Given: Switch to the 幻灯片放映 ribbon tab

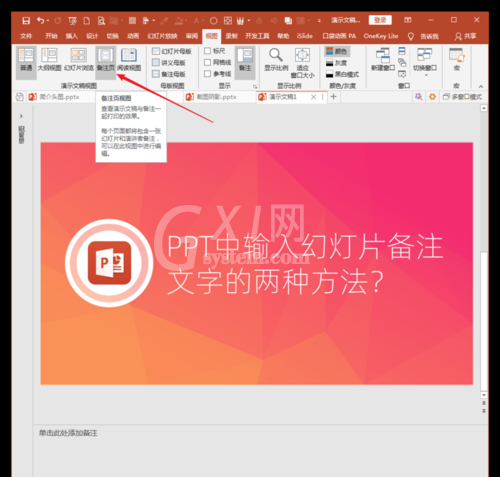Looking at the screenshot, I should point(162,36).
